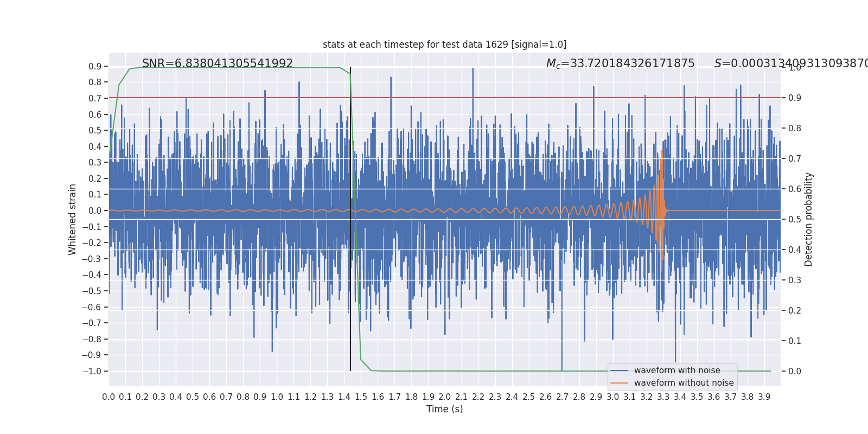Pick the blue line sample in the legend
This screenshot has height=434, width=868.
(620, 371)
